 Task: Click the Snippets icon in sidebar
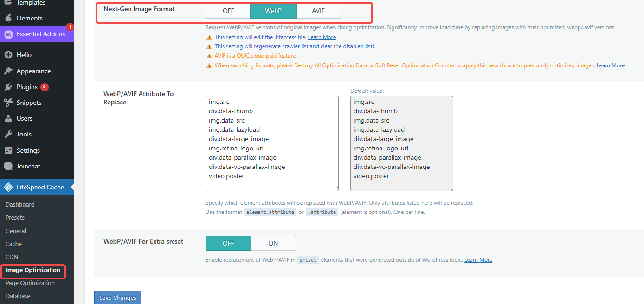(10, 103)
